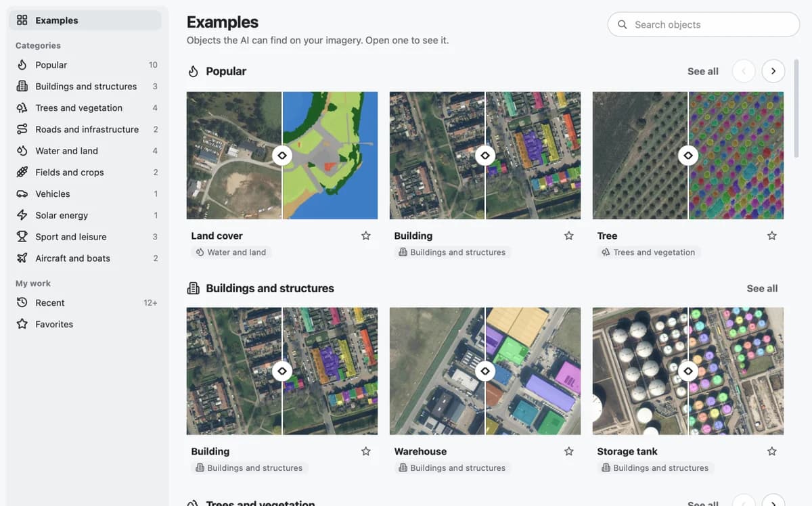Click the Vehicles car icon
The height and width of the screenshot is (506, 812).
pyautogui.click(x=22, y=193)
